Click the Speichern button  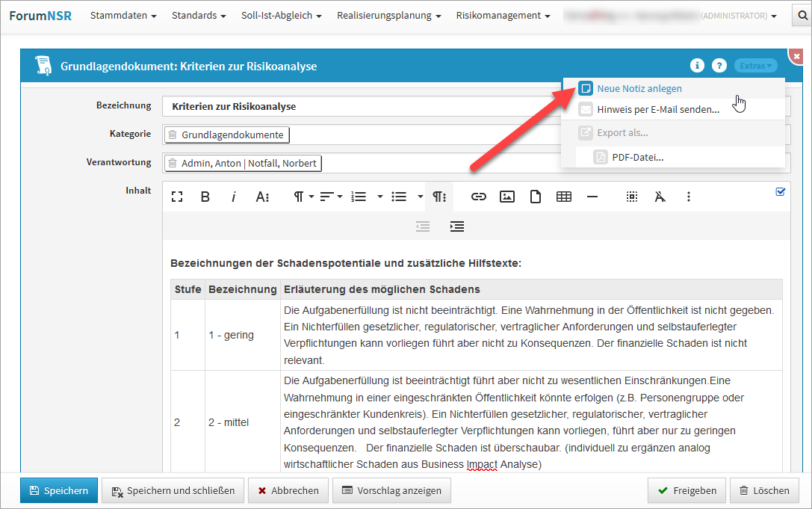coord(59,491)
